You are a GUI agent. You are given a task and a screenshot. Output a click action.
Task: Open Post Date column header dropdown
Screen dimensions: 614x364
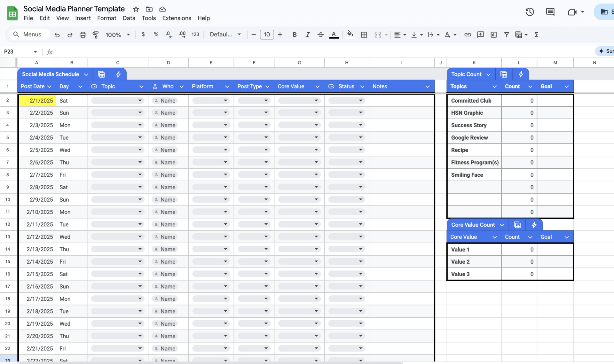[x=49, y=87]
